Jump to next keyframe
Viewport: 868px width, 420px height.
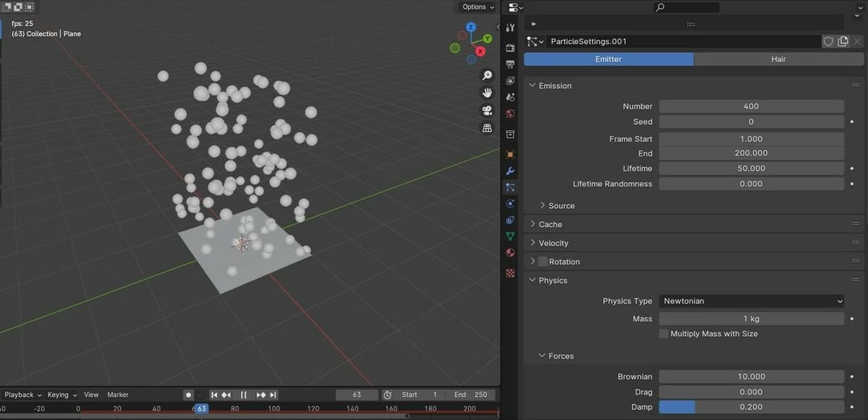point(261,395)
